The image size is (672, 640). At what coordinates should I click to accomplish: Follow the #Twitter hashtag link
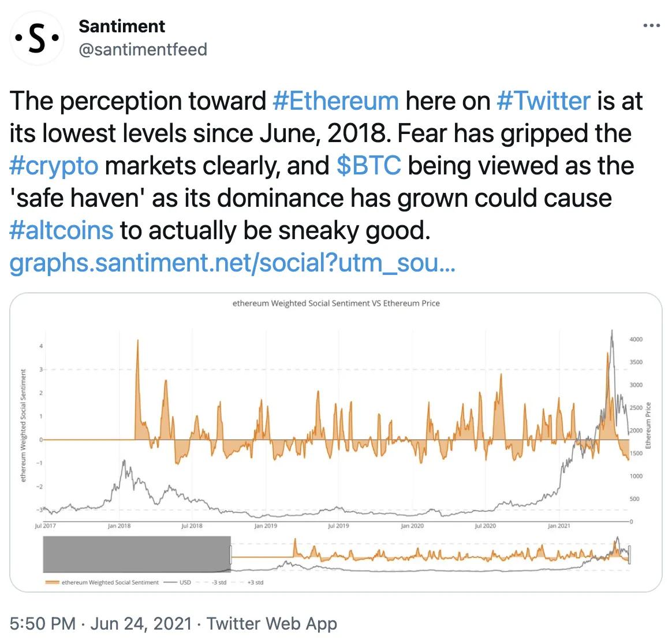pyautogui.click(x=543, y=101)
